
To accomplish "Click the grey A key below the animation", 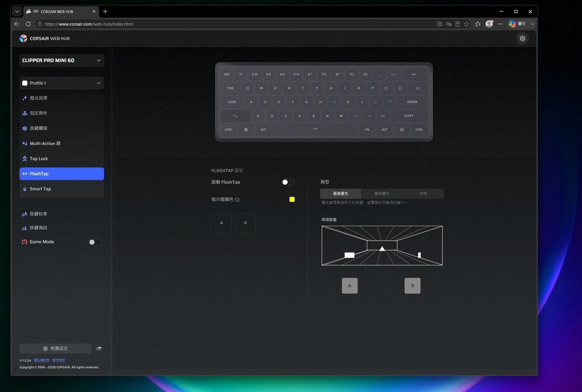I will click(350, 286).
